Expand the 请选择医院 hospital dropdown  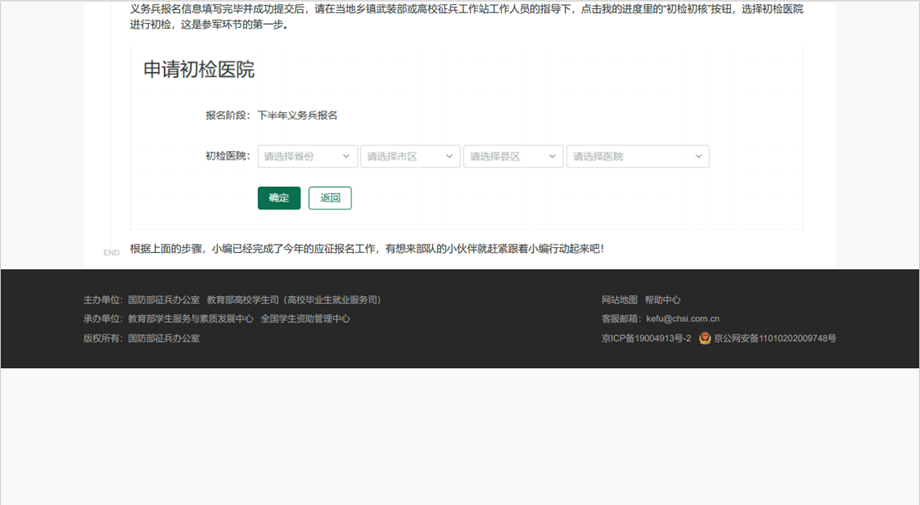(x=637, y=157)
